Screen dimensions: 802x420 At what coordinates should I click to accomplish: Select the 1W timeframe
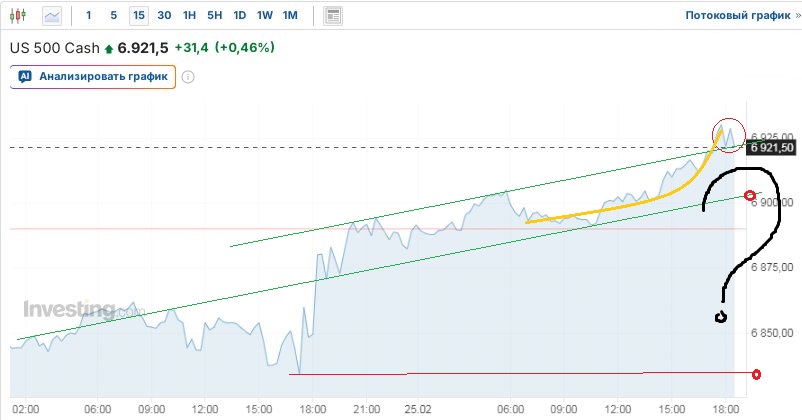tap(264, 15)
